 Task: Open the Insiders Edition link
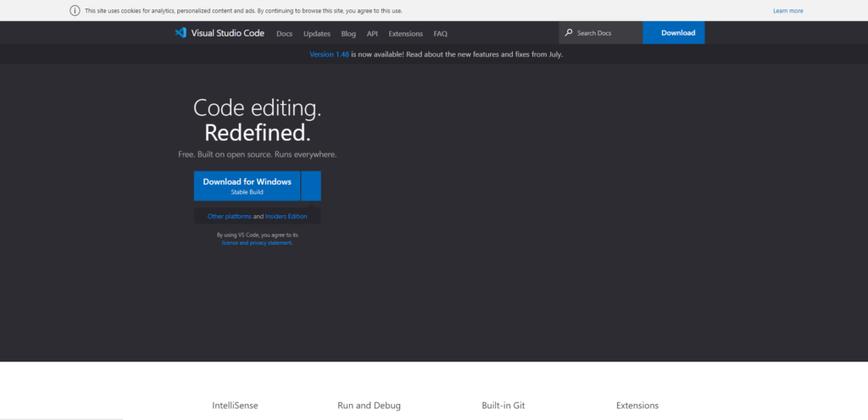(x=287, y=216)
